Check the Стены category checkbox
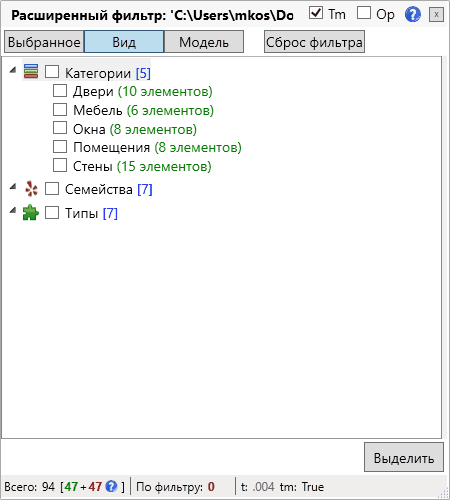The height and width of the screenshot is (500, 450). [x=60, y=165]
